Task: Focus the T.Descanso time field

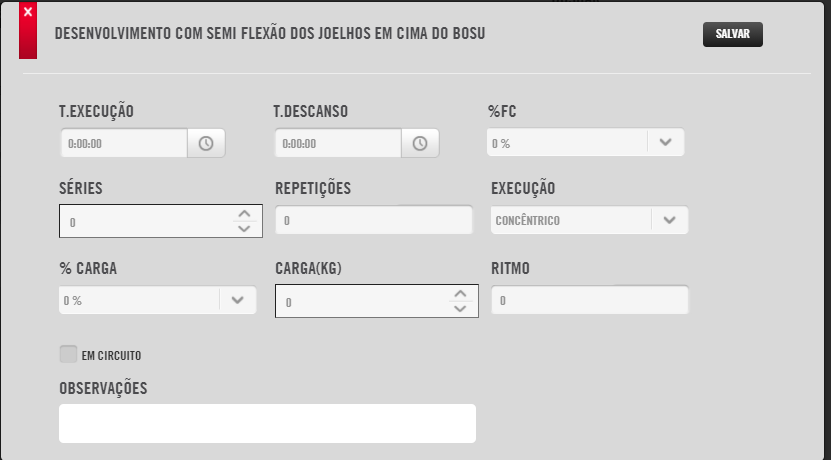Action: (338, 143)
